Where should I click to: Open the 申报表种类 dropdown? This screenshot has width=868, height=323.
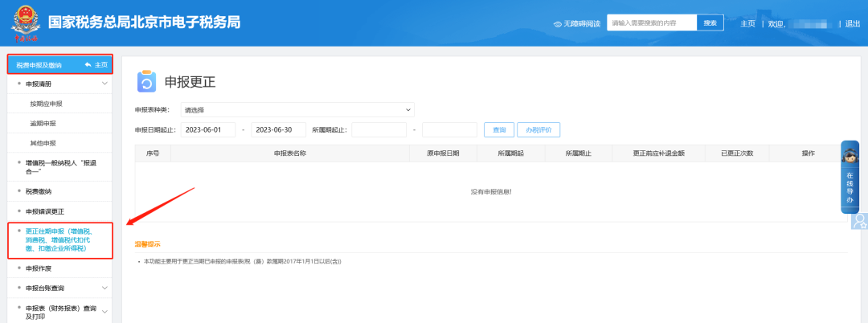297,109
